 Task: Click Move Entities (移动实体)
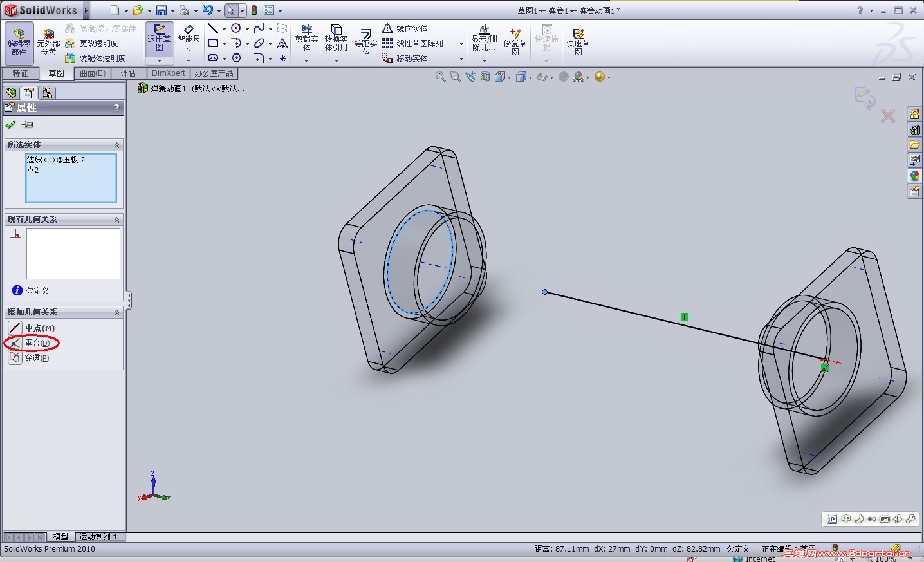pyautogui.click(x=405, y=58)
